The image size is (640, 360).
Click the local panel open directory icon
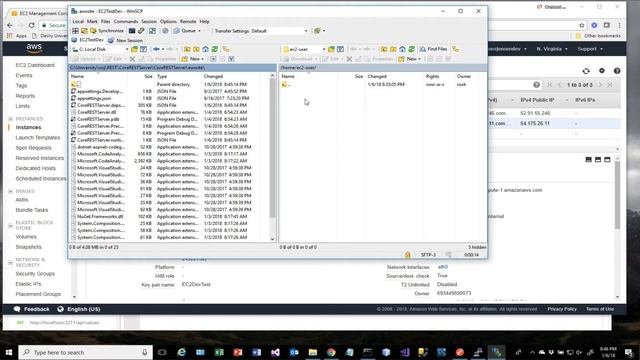point(134,49)
